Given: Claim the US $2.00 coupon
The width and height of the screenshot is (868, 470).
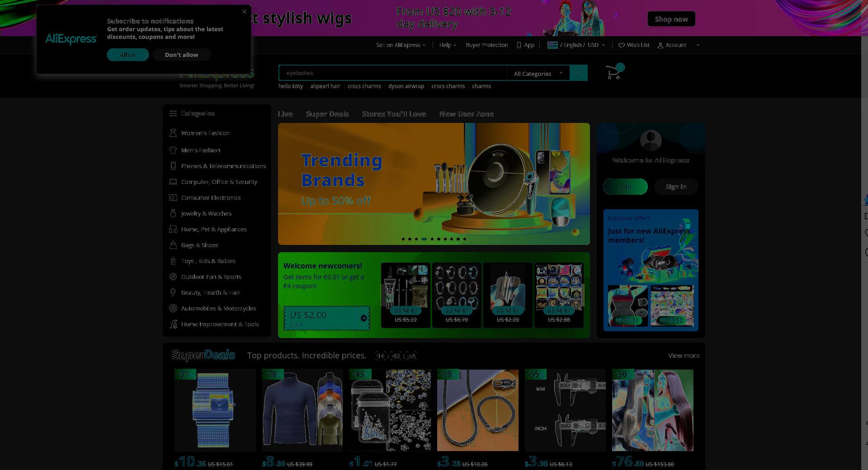Looking at the screenshot, I should [x=326, y=318].
